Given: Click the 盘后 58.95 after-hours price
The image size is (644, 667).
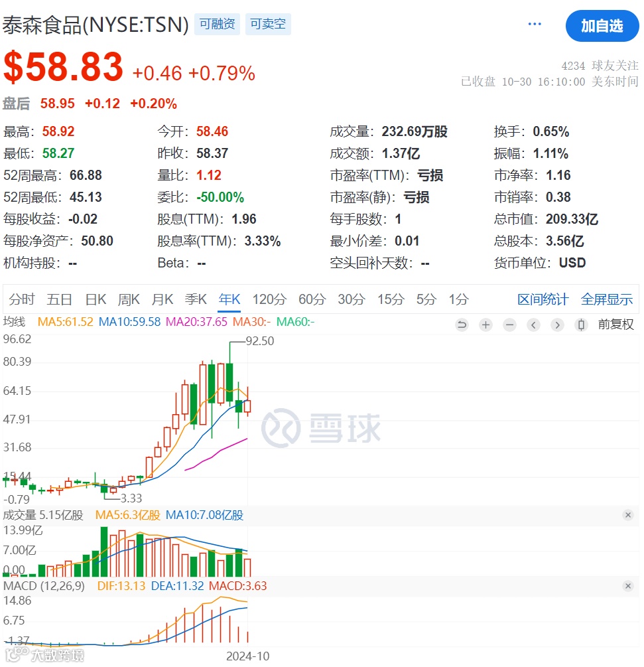Looking at the screenshot, I should [58, 104].
